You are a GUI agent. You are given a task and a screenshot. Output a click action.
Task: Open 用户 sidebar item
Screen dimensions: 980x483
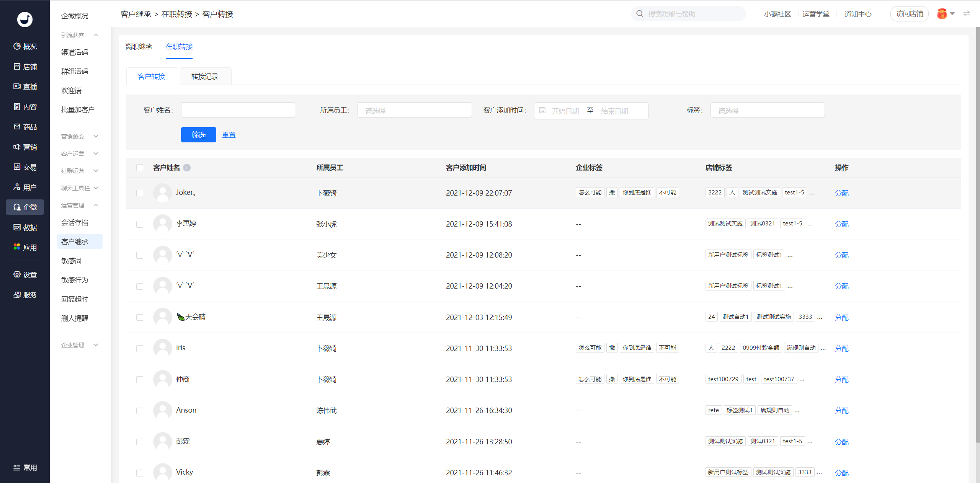[x=25, y=187]
